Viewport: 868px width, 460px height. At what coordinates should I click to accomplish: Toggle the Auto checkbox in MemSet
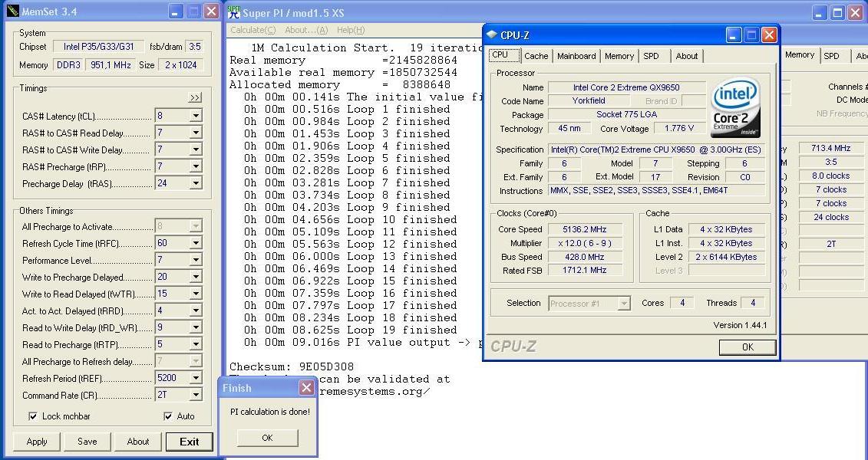click(x=168, y=416)
